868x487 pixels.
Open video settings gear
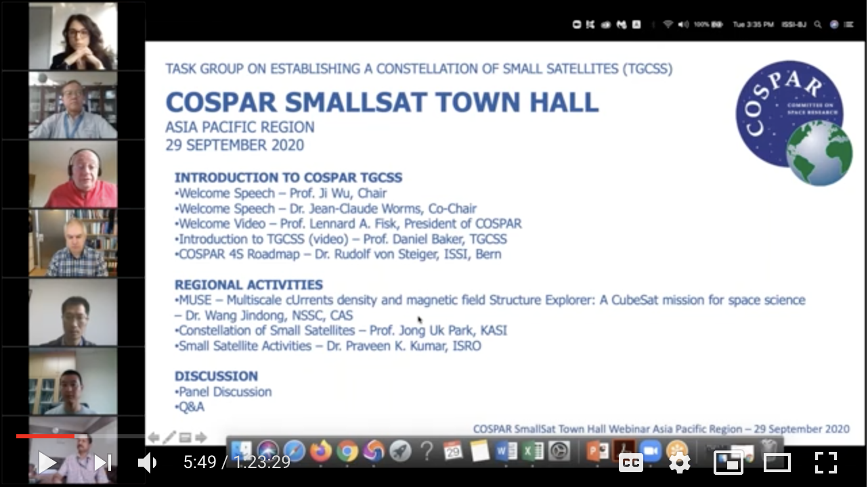click(679, 463)
